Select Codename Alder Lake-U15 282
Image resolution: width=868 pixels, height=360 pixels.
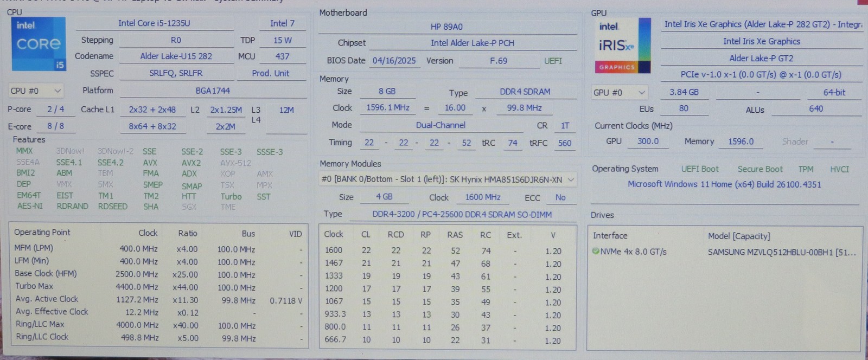(176, 56)
